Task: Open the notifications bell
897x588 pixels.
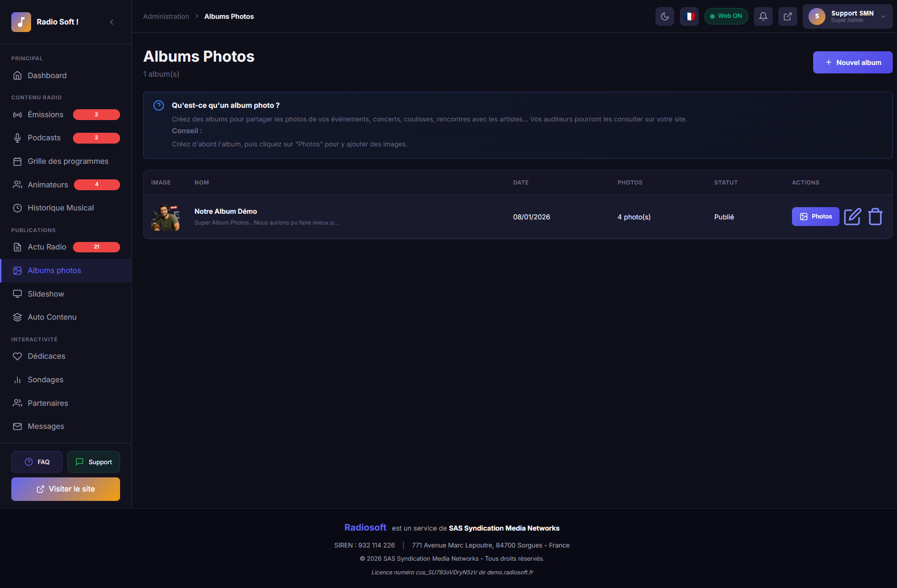Action: (763, 16)
